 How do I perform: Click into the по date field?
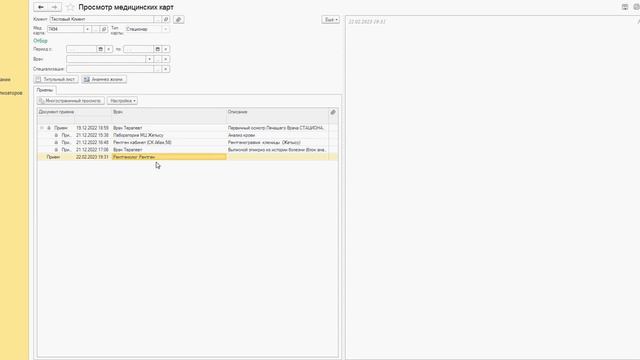coord(139,49)
